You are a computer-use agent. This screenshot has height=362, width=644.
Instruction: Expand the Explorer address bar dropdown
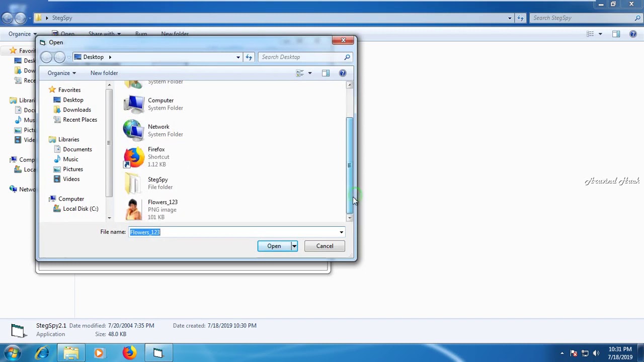click(510, 18)
